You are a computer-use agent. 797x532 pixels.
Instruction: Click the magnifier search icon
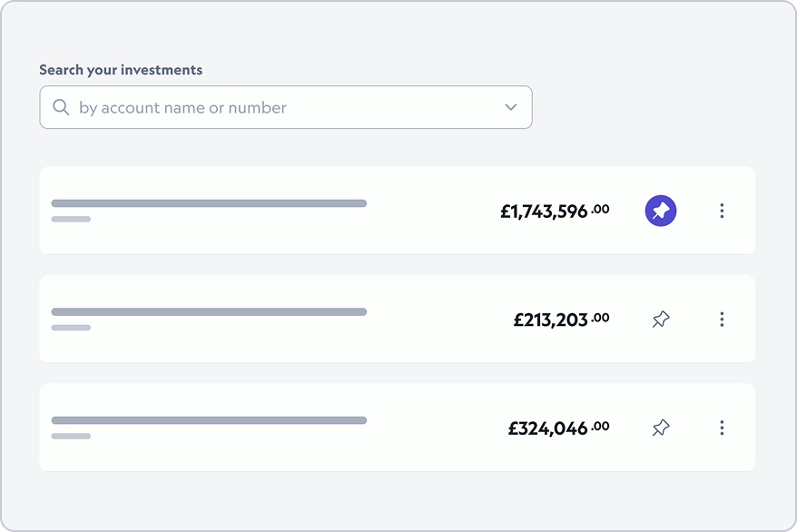61,107
